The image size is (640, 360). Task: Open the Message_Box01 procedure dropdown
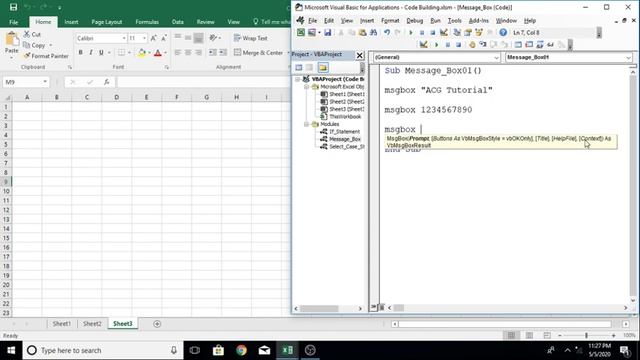tap(628, 58)
